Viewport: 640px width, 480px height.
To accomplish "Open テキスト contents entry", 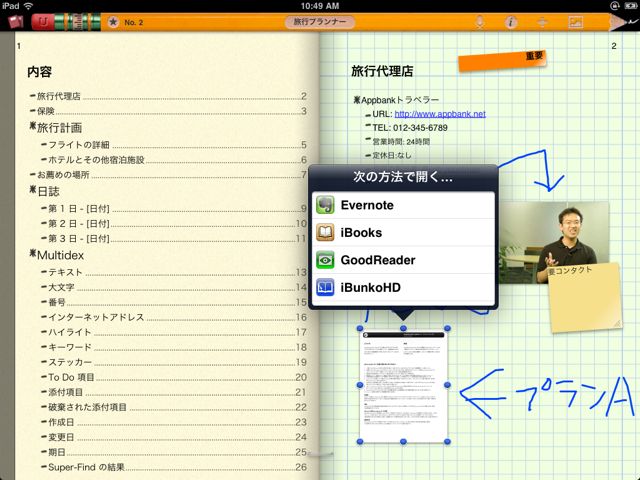I will 174,272.
